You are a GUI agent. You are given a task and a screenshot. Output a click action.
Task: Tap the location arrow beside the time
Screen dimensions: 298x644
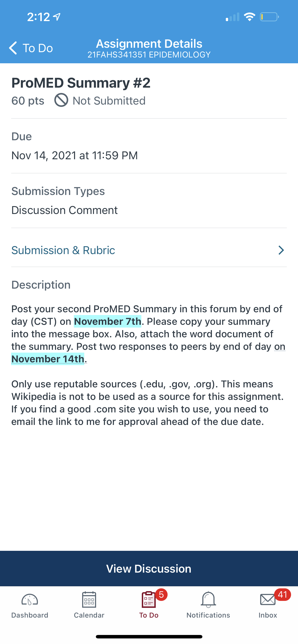(x=57, y=17)
